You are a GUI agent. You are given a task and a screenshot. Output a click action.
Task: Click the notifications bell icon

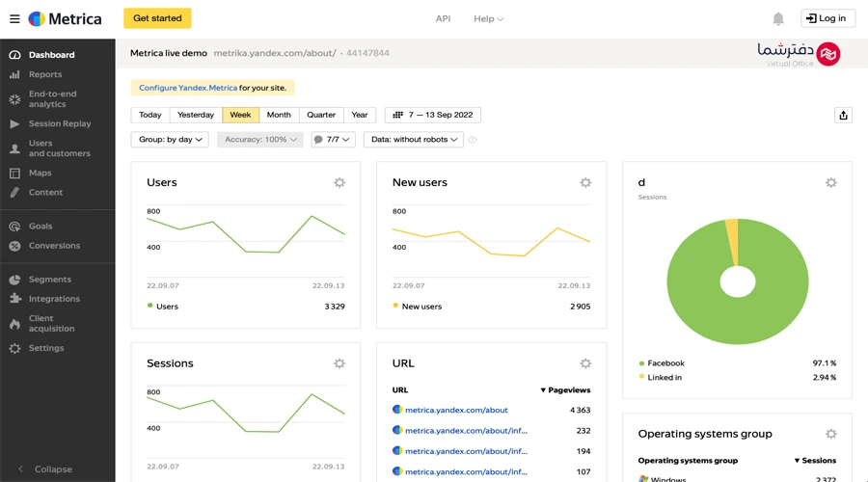(x=778, y=19)
